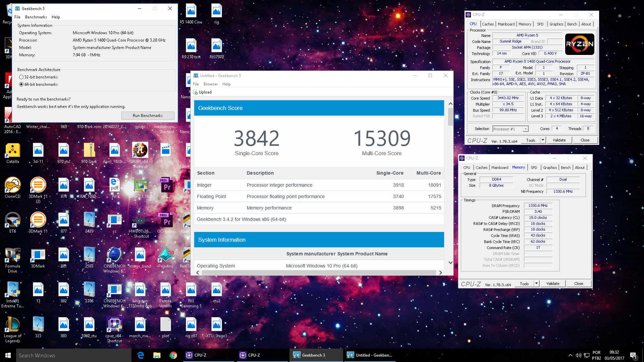The image size is (644, 362).
Task: Open Help menu in Geekbench 3 window
Action: 56,17
